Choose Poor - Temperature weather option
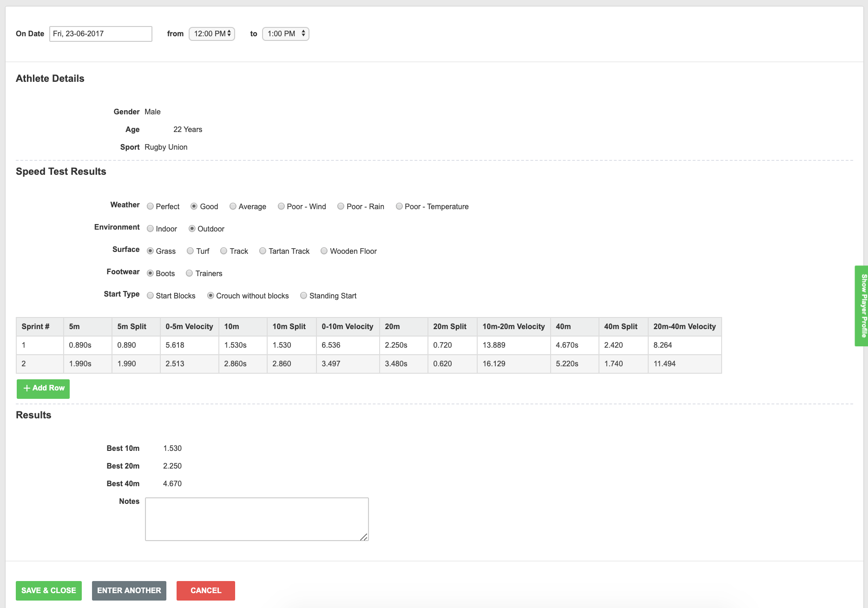The width and height of the screenshot is (868, 608). pos(399,206)
